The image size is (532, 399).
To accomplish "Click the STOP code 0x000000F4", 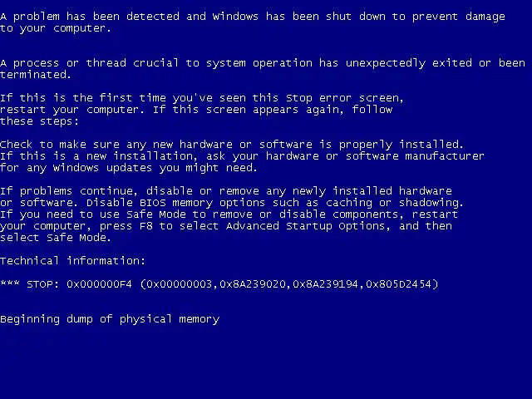I will [x=99, y=284].
